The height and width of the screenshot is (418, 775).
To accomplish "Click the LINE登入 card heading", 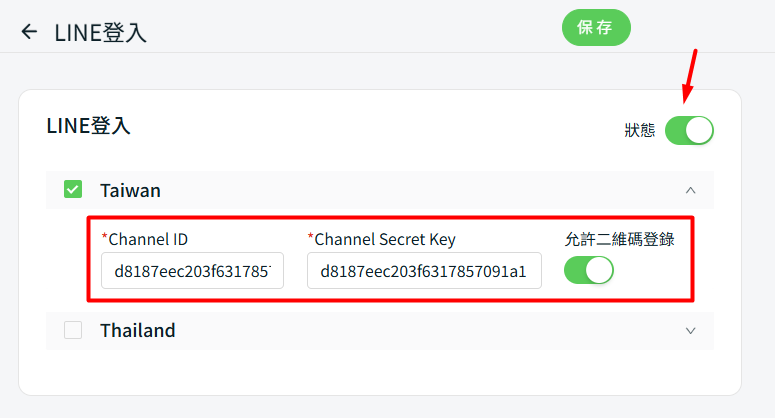I will tap(88, 126).
